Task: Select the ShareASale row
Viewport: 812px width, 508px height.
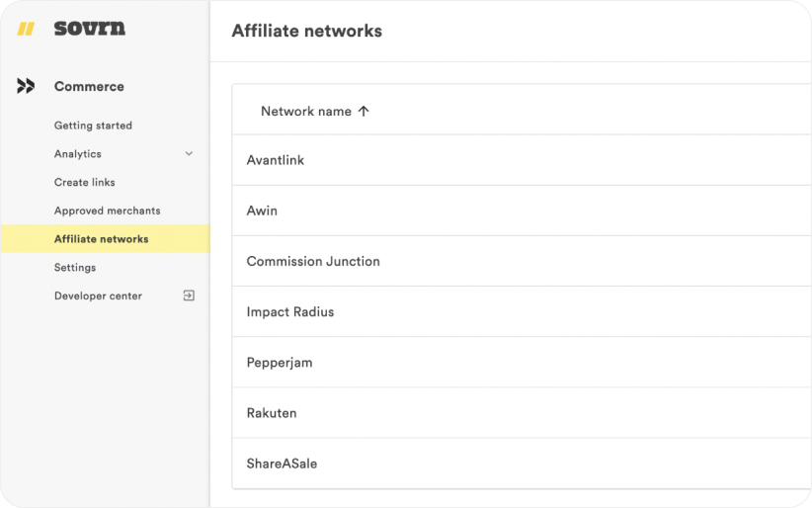Action: point(522,464)
